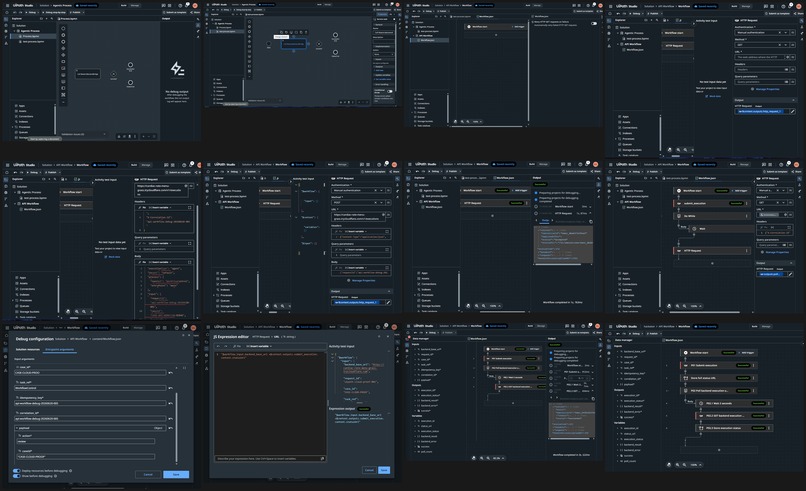Expand Processes resource in No debug output window
The width and height of the screenshot is (806, 491).
[x=13, y=127]
